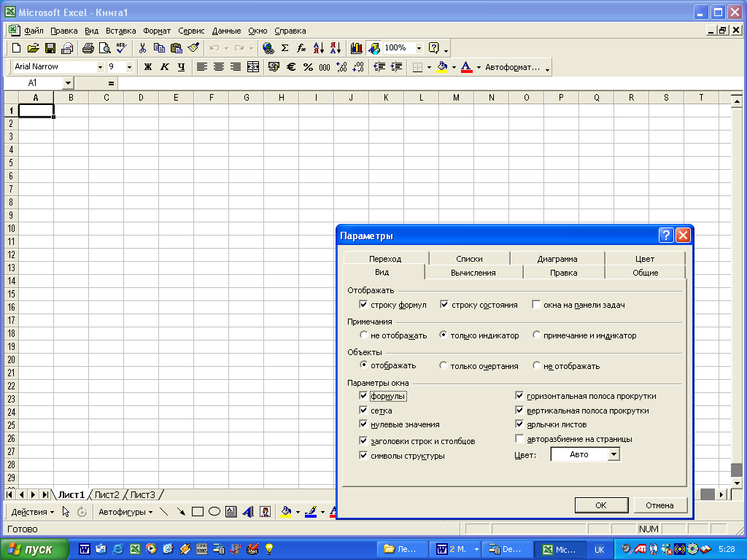Image resolution: width=747 pixels, height=560 pixels.
Task: Select 'примечание и индикатор' radio button
Action: [536, 335]
